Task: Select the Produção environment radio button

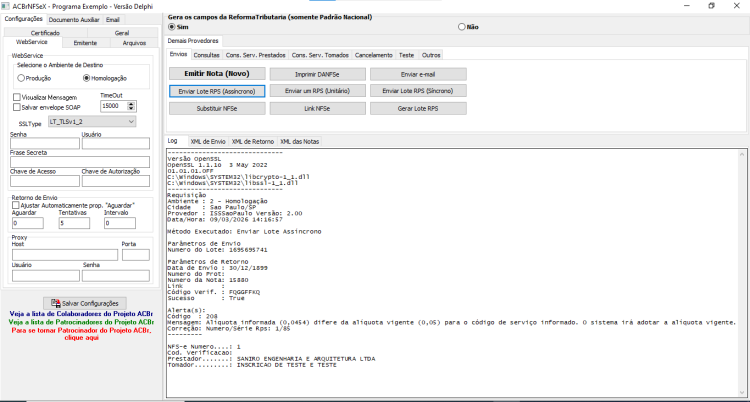Action: coord(21,78)
